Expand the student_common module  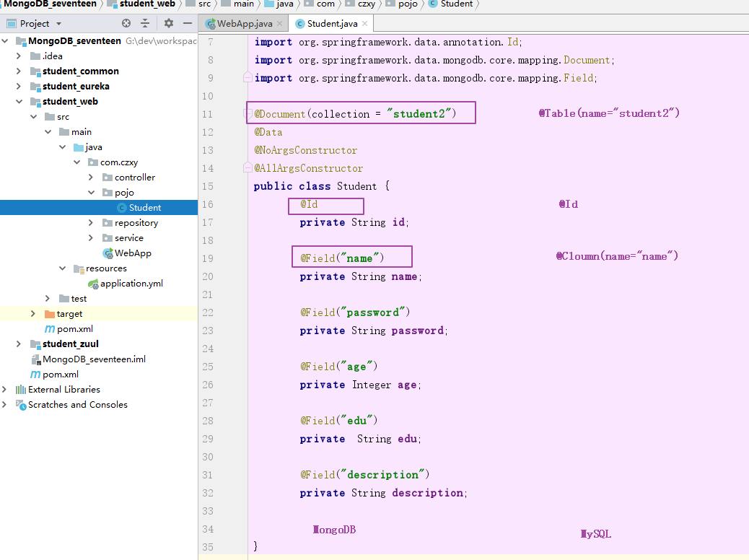coord(19,71)
